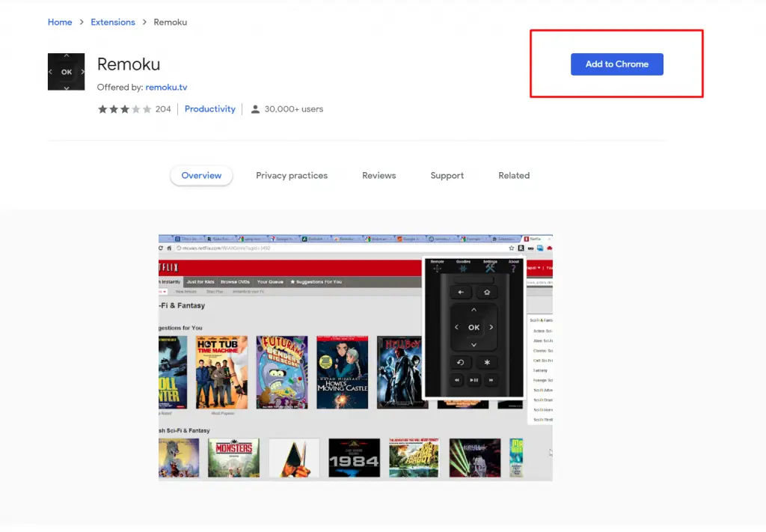
Task: Switch to Privacy practices tab
Action: pos(292,175)
